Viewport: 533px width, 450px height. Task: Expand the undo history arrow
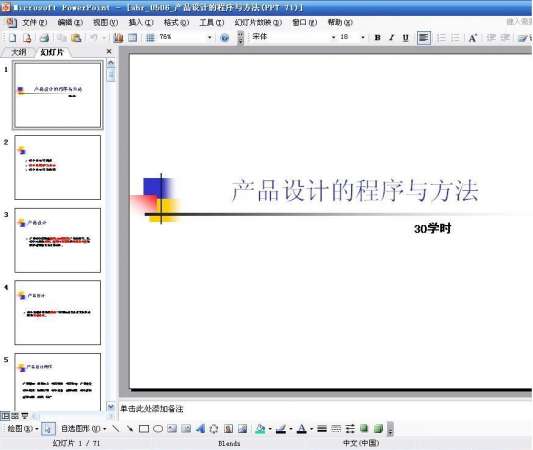(104, 37)
